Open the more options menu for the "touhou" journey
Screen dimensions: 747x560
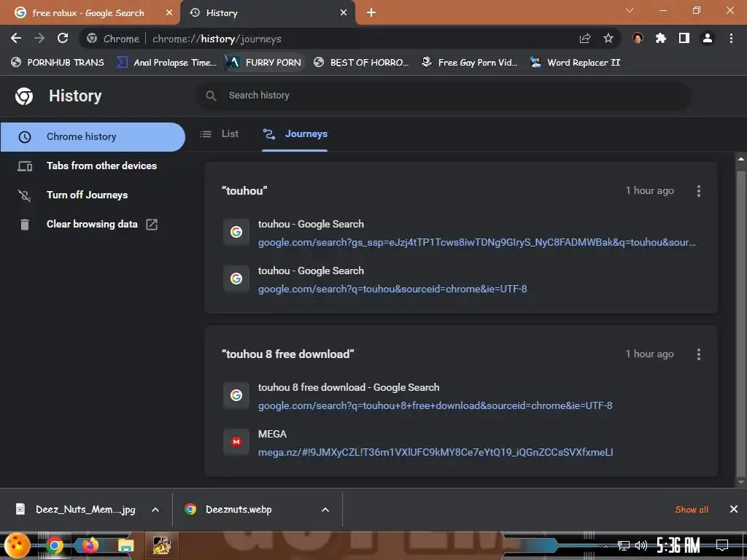698,191
